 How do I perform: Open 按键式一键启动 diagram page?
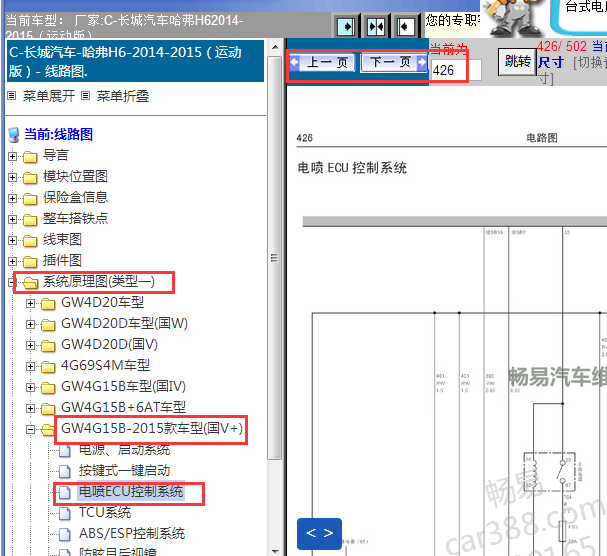(125, 470)
